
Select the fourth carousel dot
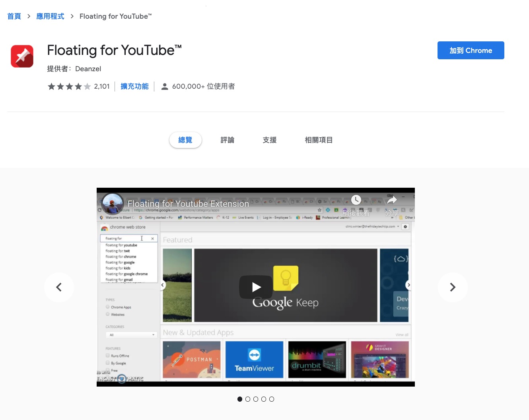point(264,399)
